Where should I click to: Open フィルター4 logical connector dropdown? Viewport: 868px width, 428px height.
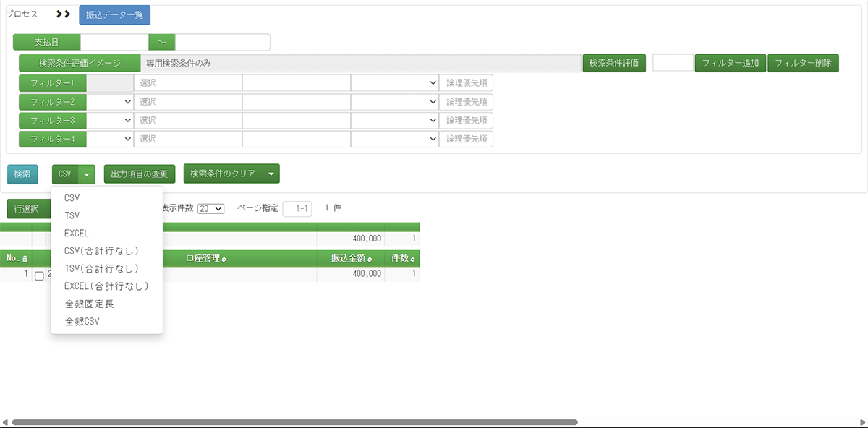(x=110, y=139)
